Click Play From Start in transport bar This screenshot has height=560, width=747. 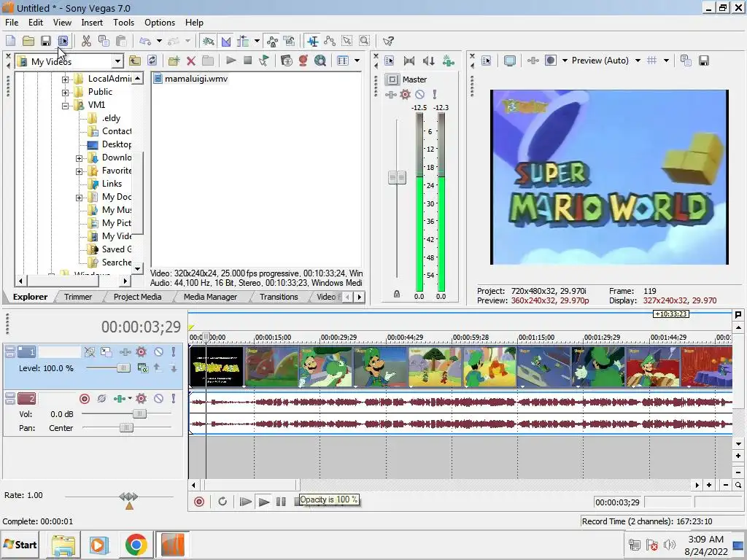(x=246, y=502)
